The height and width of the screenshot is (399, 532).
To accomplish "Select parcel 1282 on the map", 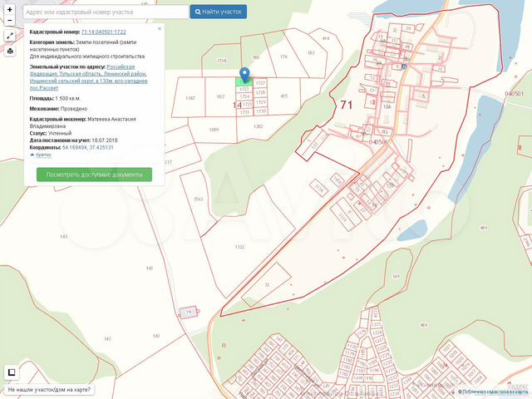I will coord(259,126).
